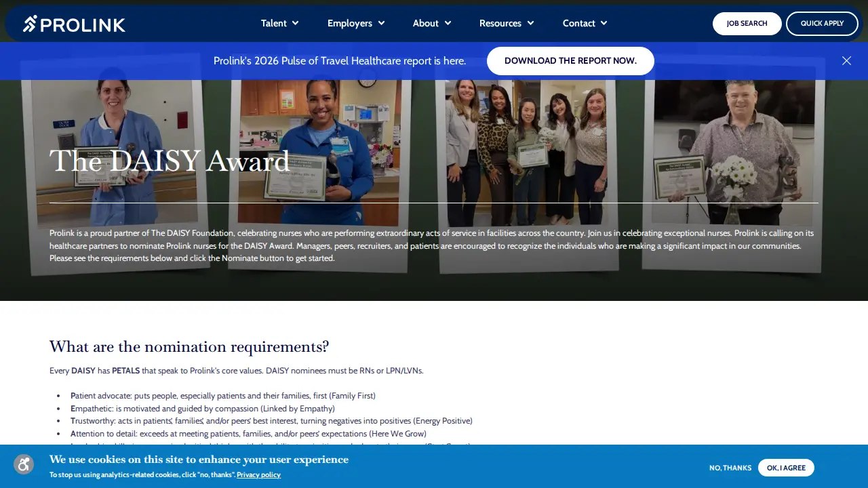Click The DAISY Award heading

(170, 161)
